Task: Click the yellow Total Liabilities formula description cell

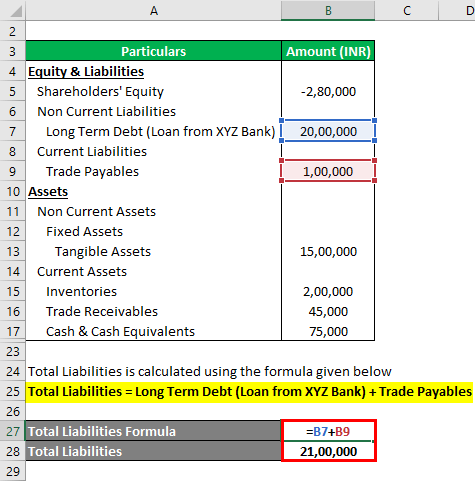Action: [249, 392]
